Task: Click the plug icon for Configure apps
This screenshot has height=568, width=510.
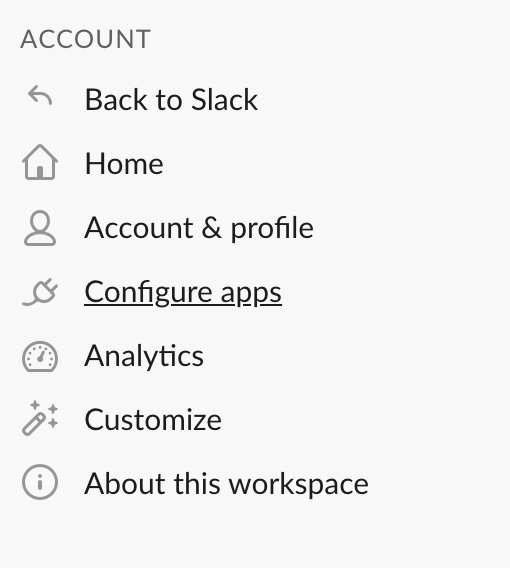Action: (x=40, y=292)
